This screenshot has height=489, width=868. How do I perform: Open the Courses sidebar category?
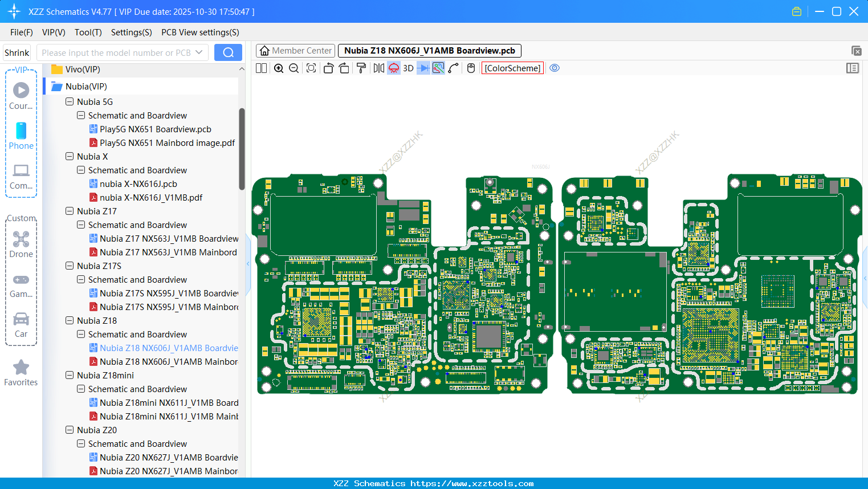(x=21, y=96)
